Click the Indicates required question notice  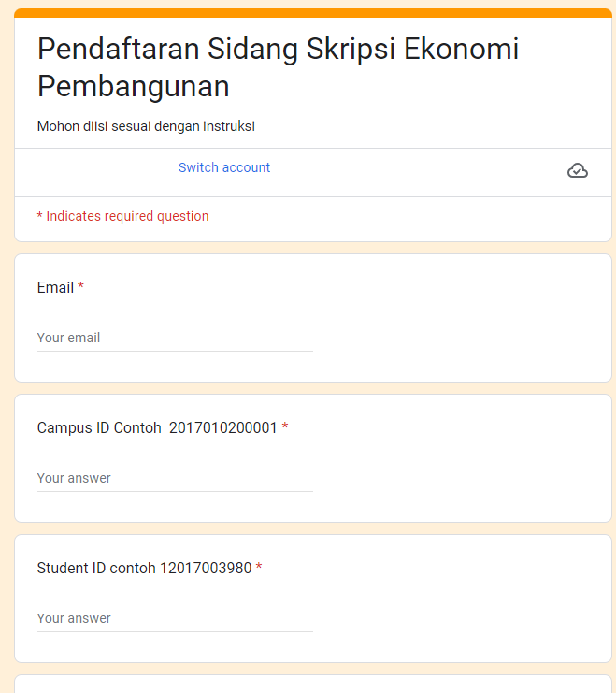[122, 217]
